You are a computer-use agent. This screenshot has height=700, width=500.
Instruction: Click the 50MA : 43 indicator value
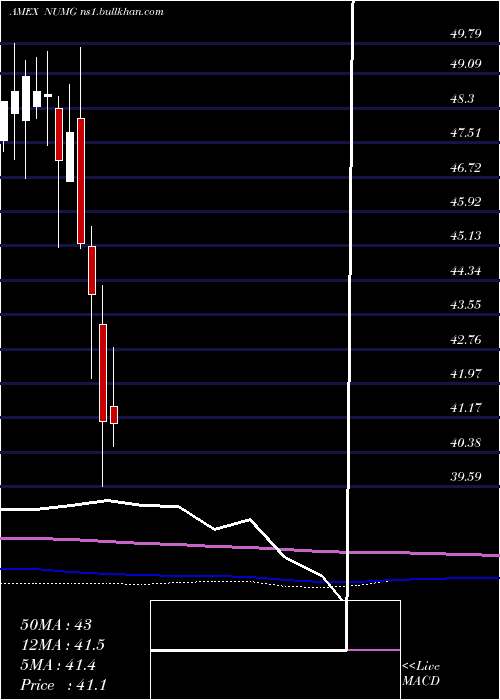tap(56, 625)
